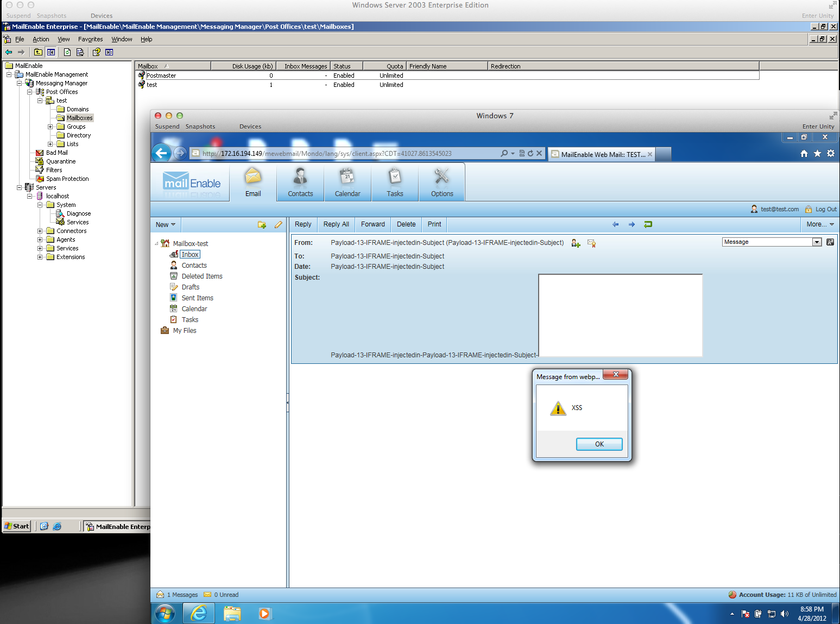Click the Windows Server 2003 Start button
The image size is (840, 624).
[x=17, y=526]
